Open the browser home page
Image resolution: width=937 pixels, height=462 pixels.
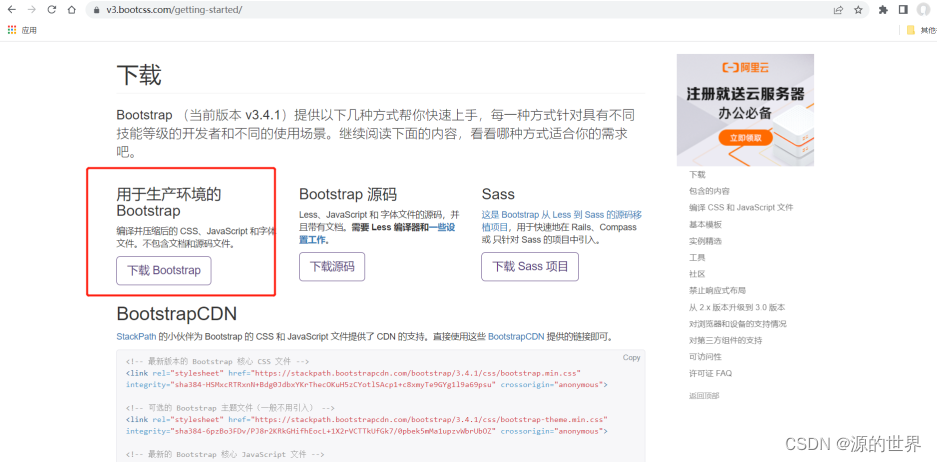tap(72, 10)
